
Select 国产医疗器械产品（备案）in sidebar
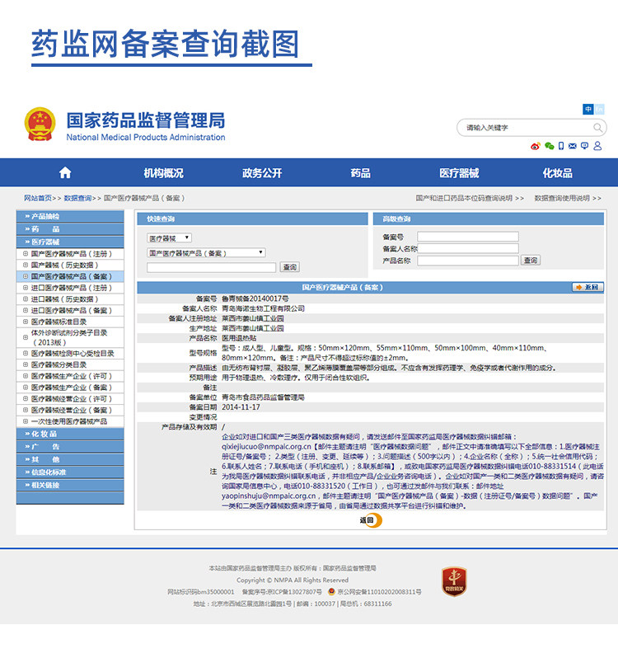(70, 276)
